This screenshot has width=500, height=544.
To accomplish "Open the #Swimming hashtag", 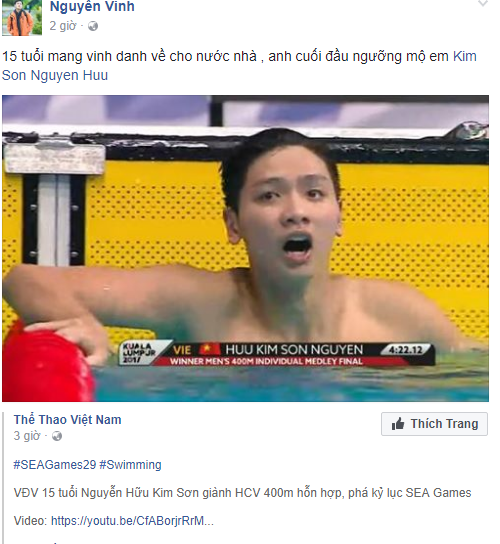I will (x=130, y=465).
